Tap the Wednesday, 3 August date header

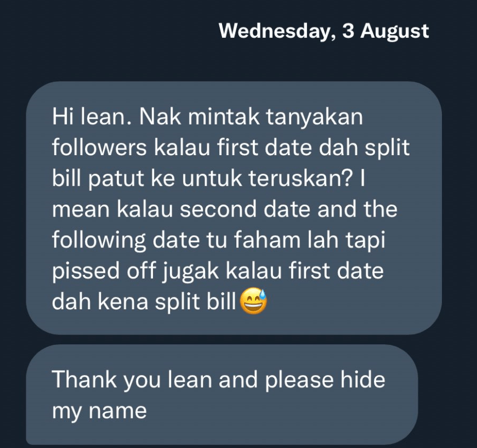(323, 31)
